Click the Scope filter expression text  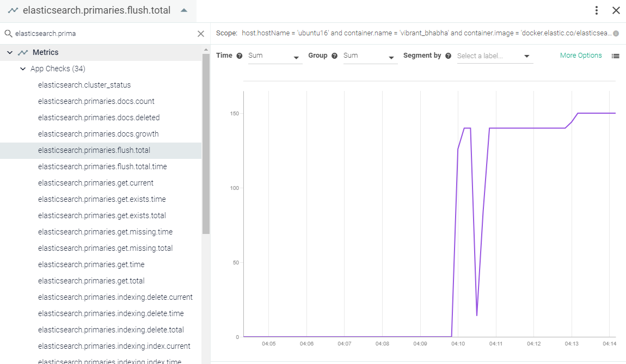(x=426, y=33)
